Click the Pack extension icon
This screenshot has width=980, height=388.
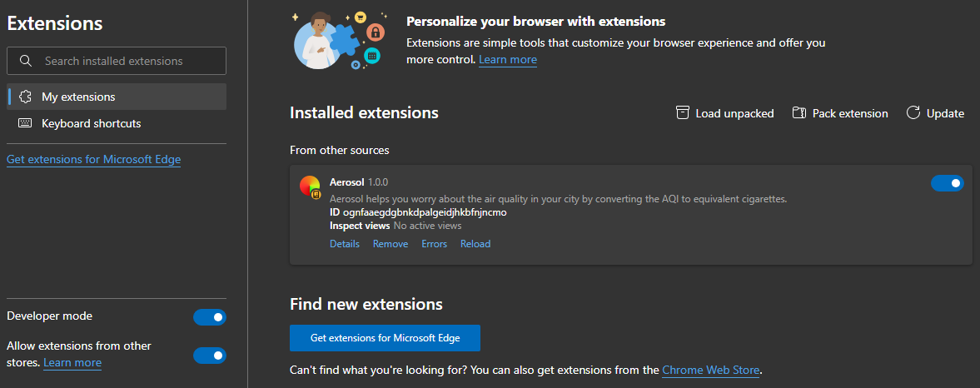point(798,113)
